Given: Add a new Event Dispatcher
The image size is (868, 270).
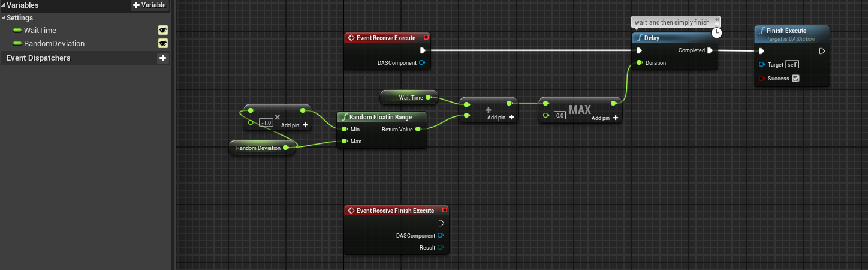Looking at the screenshot, I should pos(162,58).
